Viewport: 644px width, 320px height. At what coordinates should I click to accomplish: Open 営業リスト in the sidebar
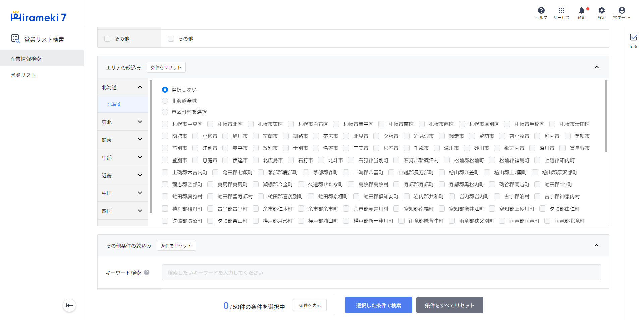tap(42, 75)
